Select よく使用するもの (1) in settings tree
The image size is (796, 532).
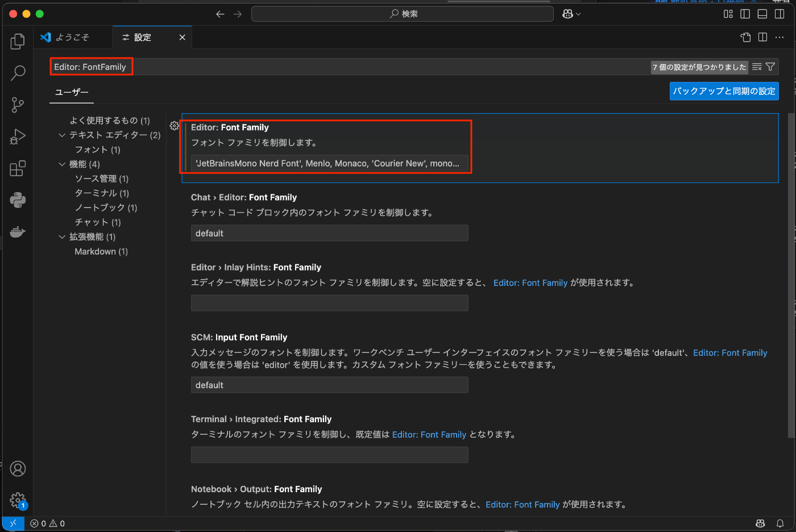(x=110, y=120)
